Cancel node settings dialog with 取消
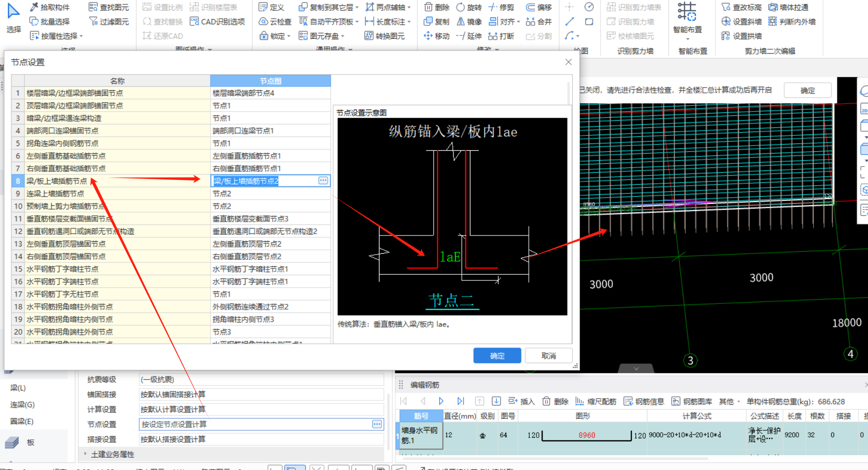The image size is (868, 470). (x=549, y=356)
